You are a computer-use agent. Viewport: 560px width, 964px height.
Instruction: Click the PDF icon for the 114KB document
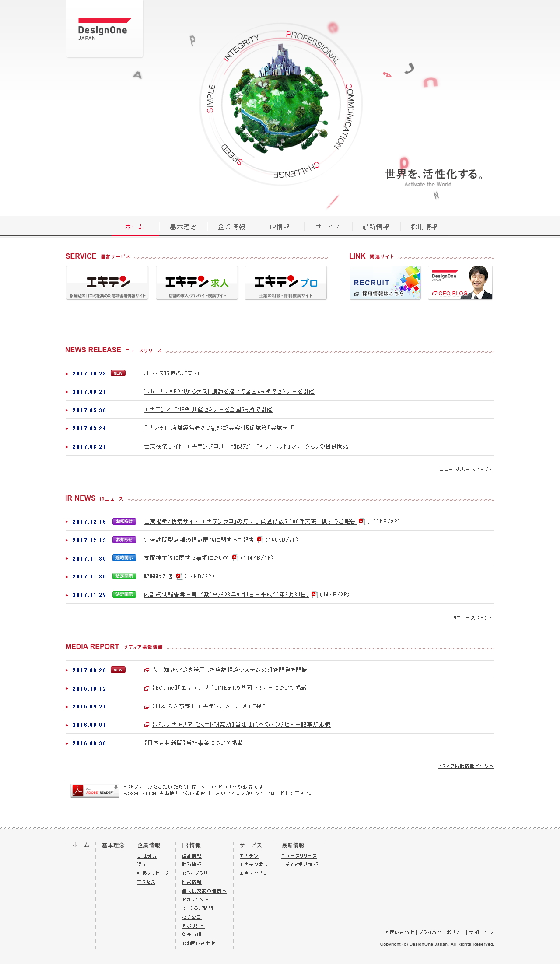tap(235, 558)
